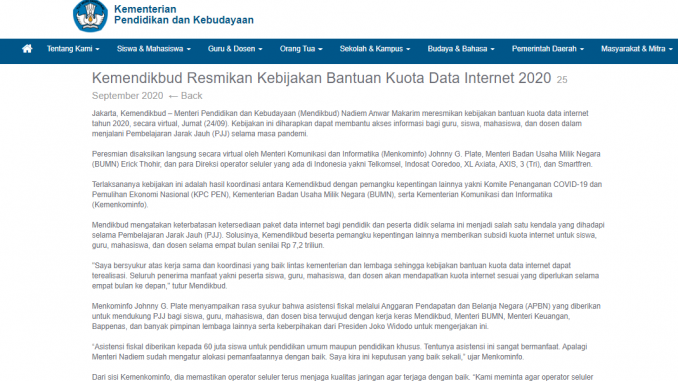Image resolution: width=678 pixels, height=381 pixels.
Task: Click the paragraph starting Peresmian disaksikan langsung
Action: 346,159
